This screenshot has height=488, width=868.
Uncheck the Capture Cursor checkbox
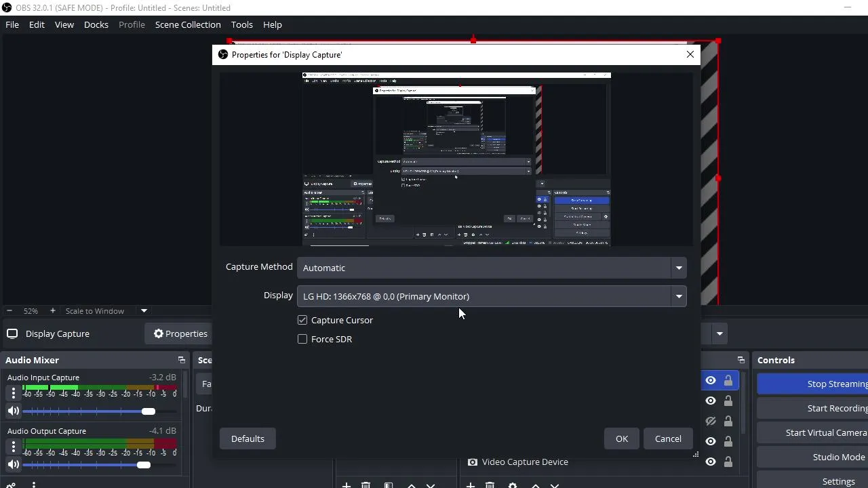coord(302,320)
